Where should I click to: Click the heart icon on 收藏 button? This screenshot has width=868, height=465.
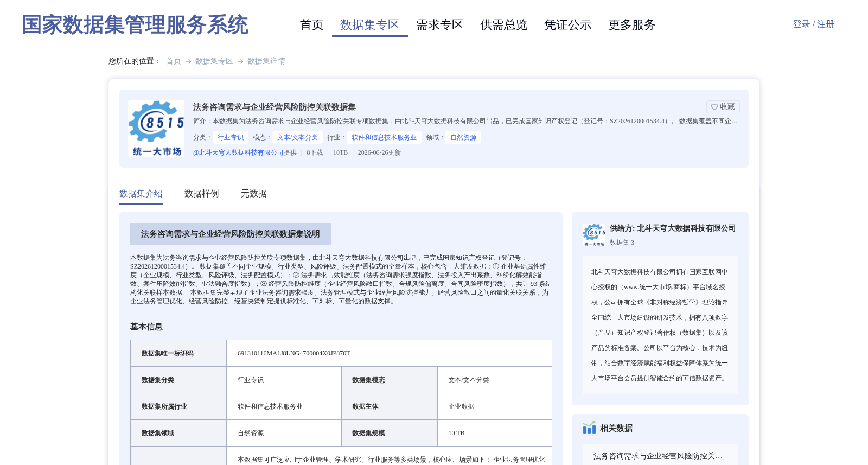tap(714, 107)
